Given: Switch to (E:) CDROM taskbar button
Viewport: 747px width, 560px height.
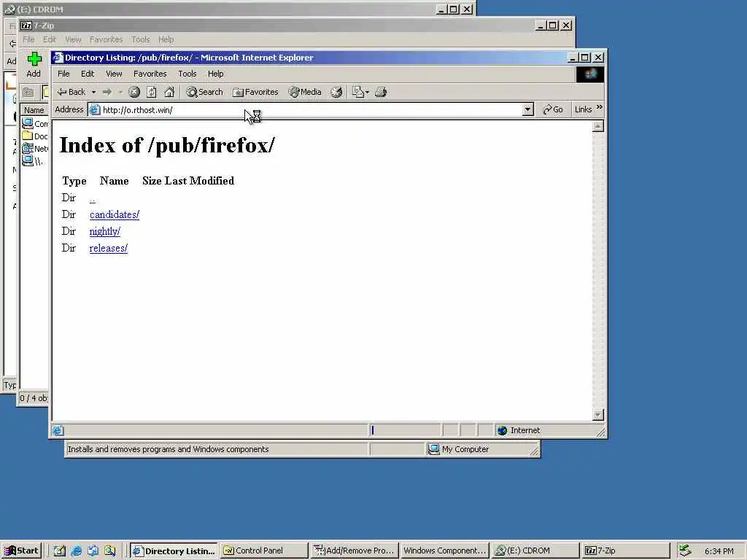Looking at the screenshot, I should click(x=535, y=551).
